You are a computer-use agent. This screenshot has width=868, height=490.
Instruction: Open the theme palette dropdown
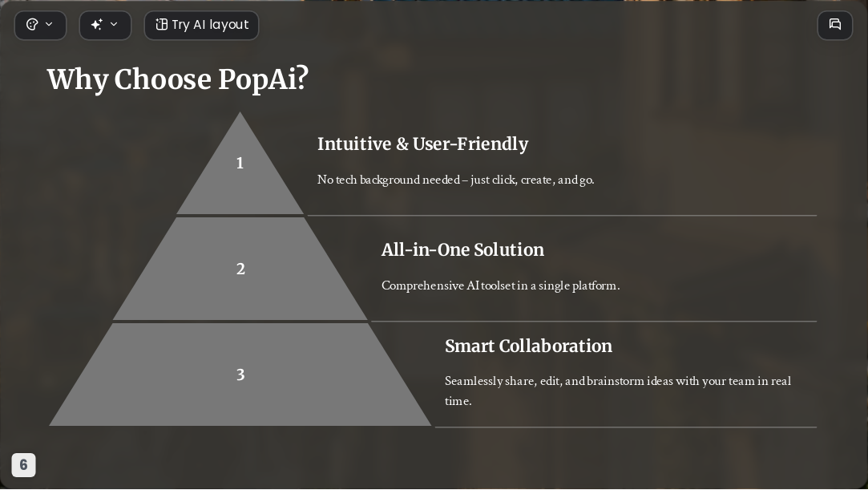point(40,25)
